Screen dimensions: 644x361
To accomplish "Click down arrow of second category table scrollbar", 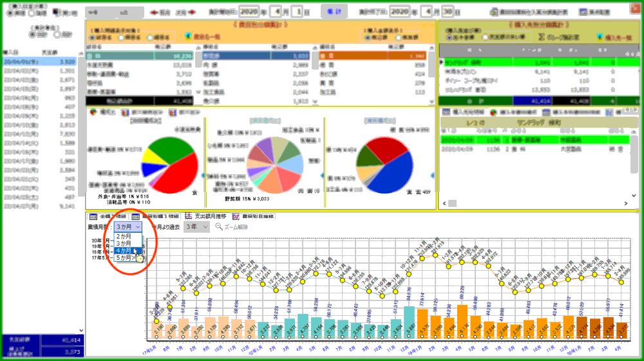I will coord(315,102).
